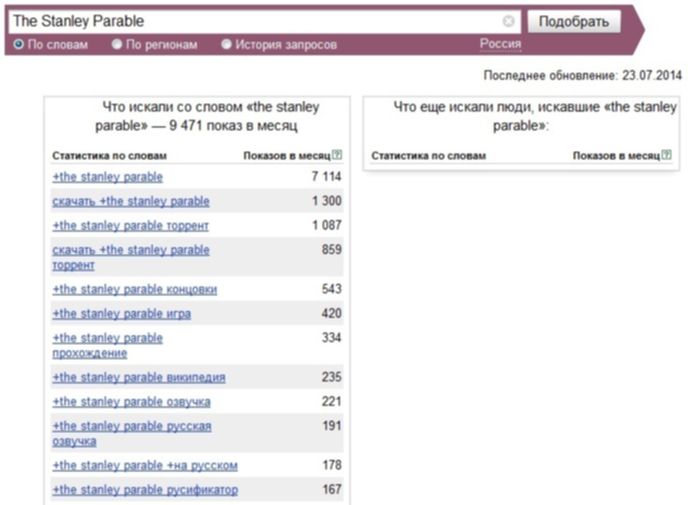The height and width of the screenshot is (505, 688).
Task: Open link '+the stanley parable' with 7 114 shows
Action: pyautogui.click(x=108, y=177)
